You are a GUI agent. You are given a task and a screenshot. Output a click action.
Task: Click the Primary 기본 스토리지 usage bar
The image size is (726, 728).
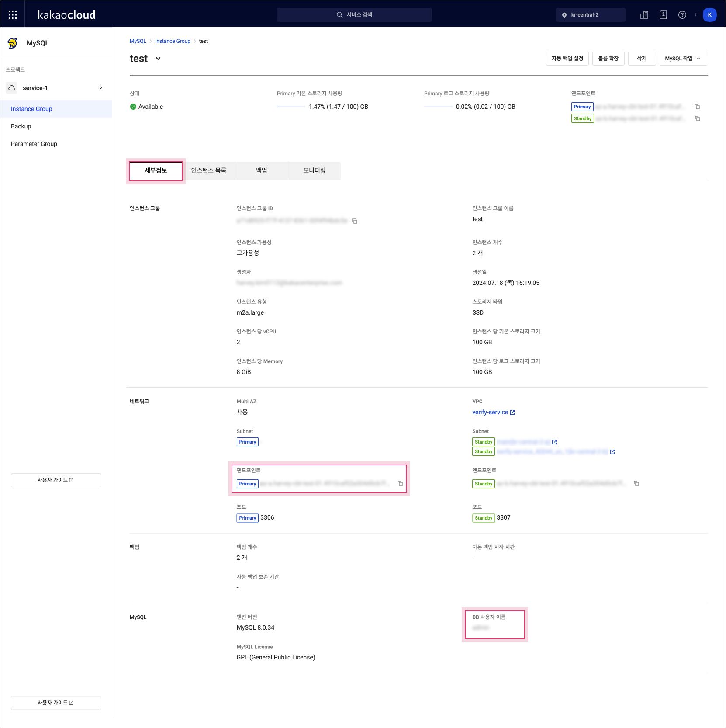(291, 107)
